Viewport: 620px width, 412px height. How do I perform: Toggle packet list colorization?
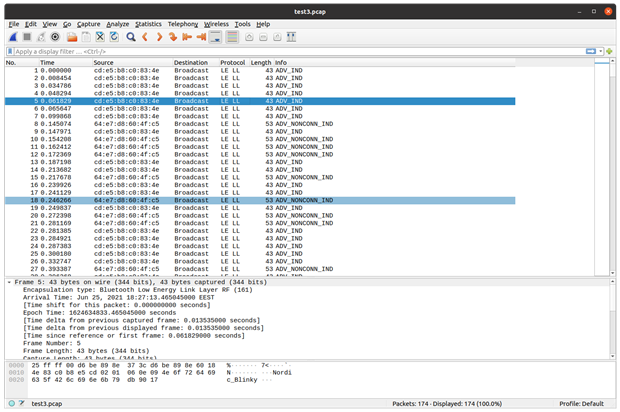[x=232, y=37]
